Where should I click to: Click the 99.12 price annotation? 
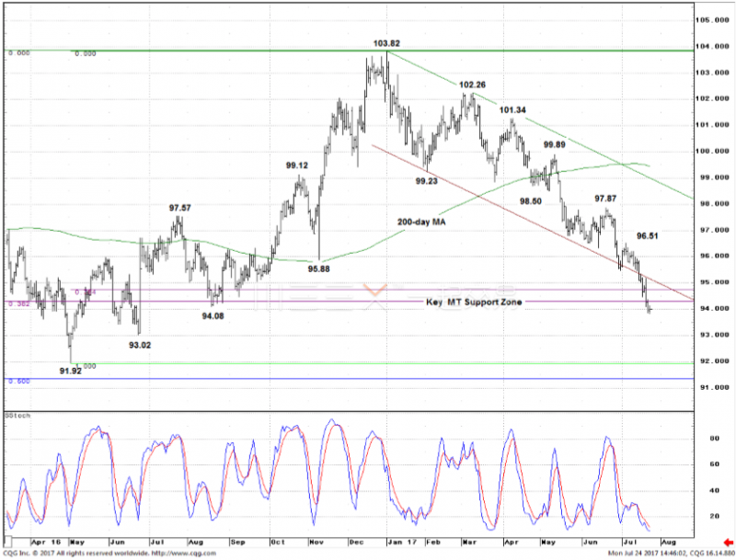tap(297, 166)
